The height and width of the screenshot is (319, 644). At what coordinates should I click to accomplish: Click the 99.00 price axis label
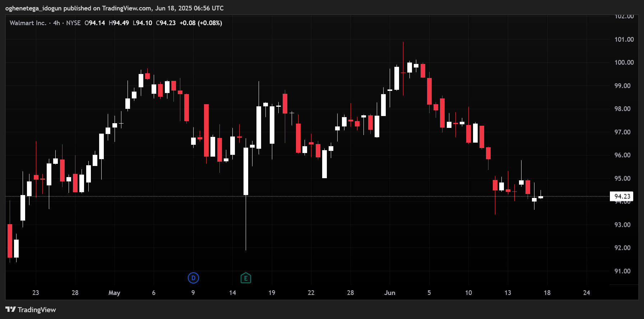coord(622,86)
